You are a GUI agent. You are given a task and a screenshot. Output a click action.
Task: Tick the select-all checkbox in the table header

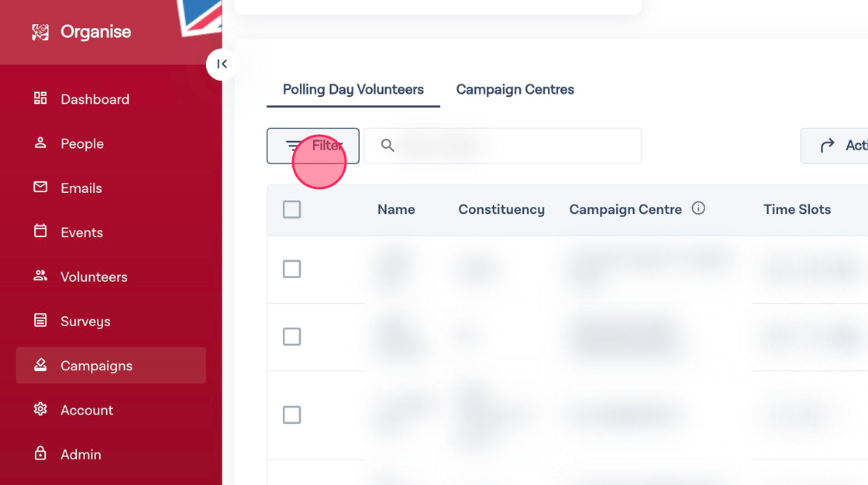click(x=291, y=209)
